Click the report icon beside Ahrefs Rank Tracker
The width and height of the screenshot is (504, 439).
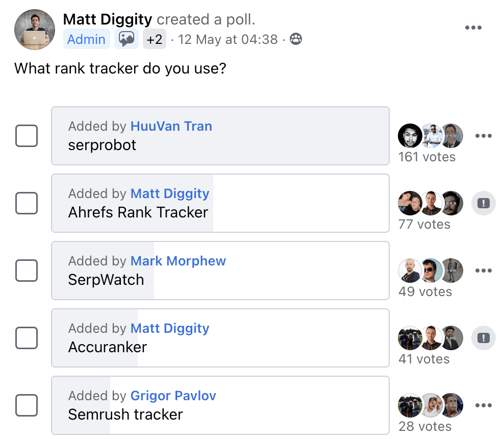[x=483, y=203]
